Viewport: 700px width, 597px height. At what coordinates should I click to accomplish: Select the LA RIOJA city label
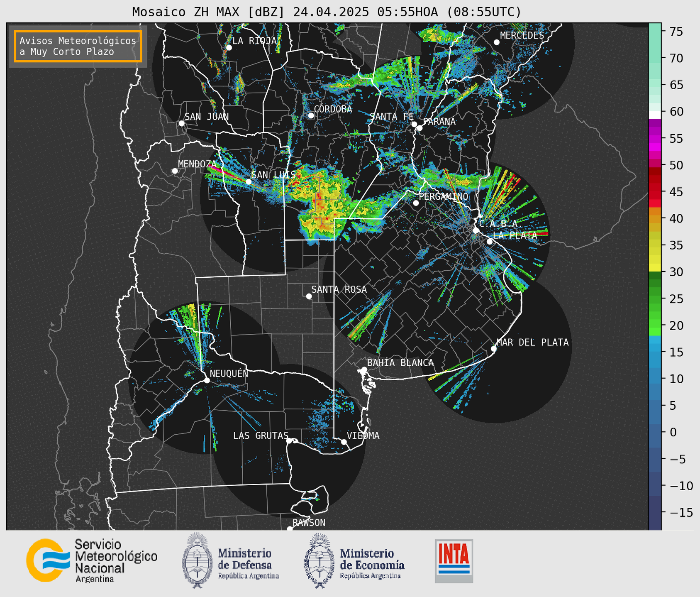pos(254,41)
